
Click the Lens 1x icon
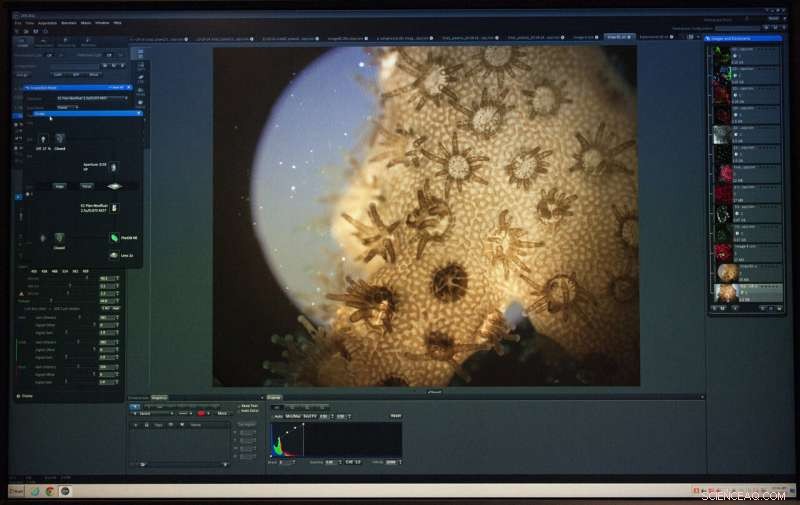tap(114, 256)
